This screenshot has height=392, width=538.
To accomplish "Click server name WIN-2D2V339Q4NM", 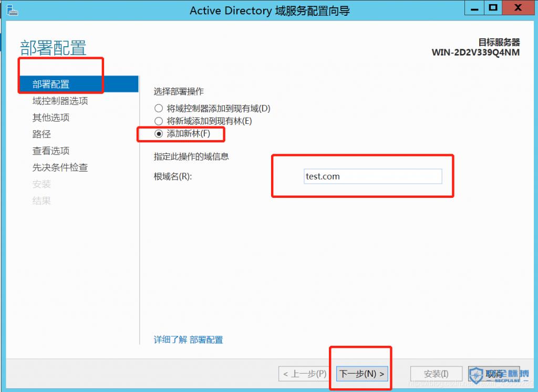I will [475, 52].
